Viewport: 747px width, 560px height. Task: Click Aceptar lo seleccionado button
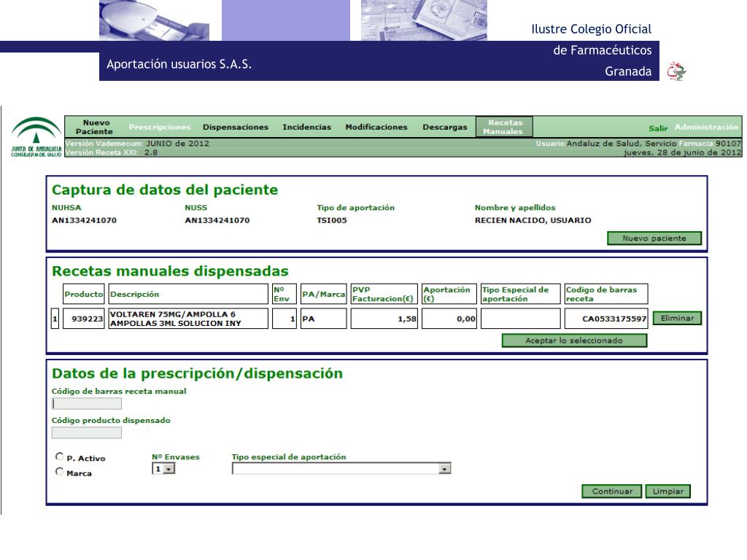[x=574, y=341]
